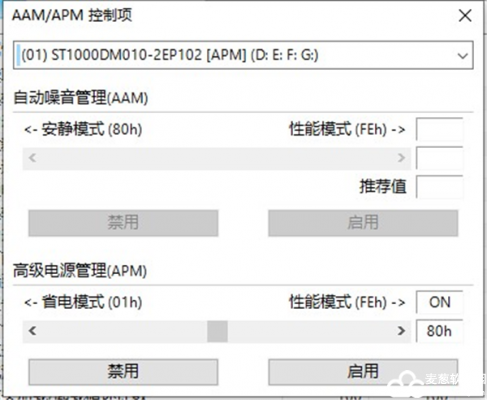The width and height of the screenshot is (487, 400).
Task: Click AAM section 启用 (Enable) button
Action: [x=363, y=223]
